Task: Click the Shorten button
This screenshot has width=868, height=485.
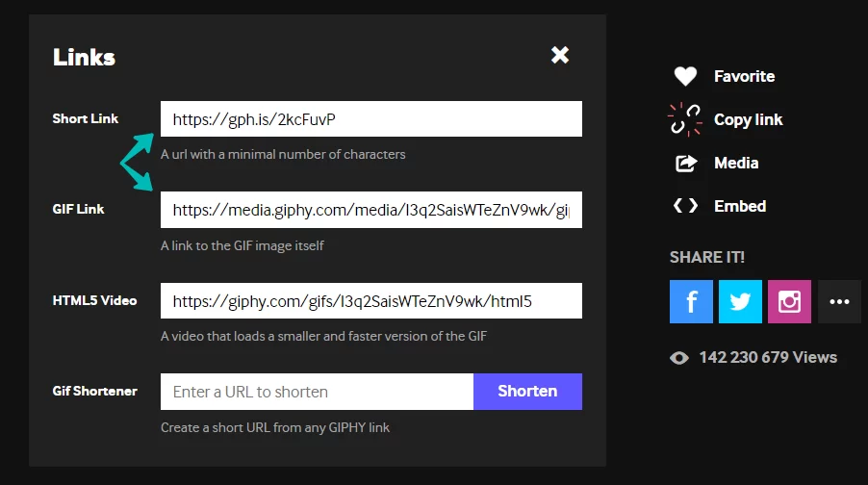Action: pos(527,392)
